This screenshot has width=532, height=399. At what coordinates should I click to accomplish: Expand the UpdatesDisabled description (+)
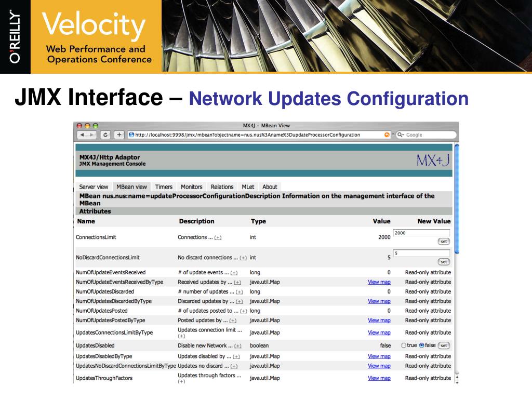pyautogui.click(x=237, y=346)
